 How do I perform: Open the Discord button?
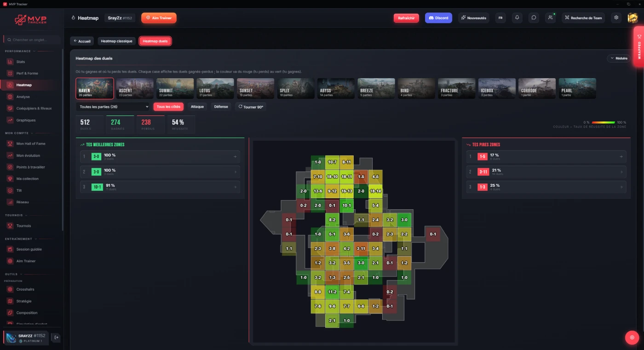click(x=438, y=18)
